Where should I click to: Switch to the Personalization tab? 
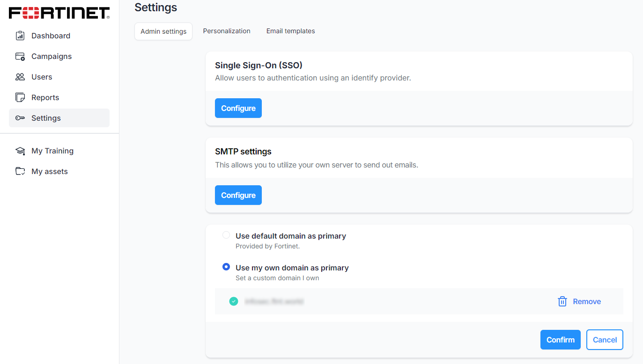tap(227, 31)
